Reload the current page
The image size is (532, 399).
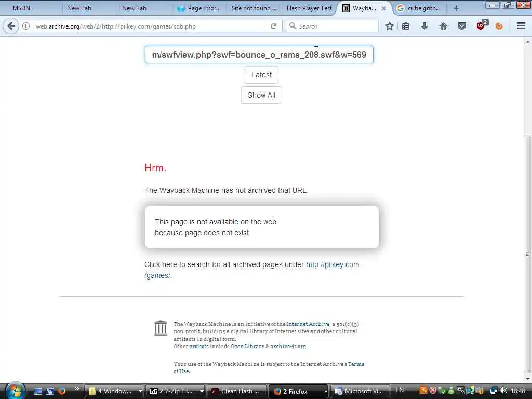pos(273,26)
